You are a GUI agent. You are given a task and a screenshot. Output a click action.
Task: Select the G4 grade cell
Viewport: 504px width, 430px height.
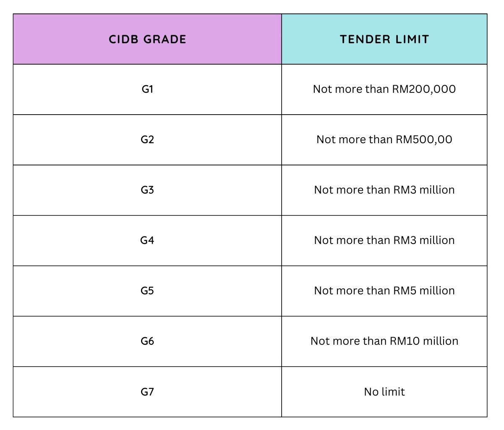coord(147,241)
